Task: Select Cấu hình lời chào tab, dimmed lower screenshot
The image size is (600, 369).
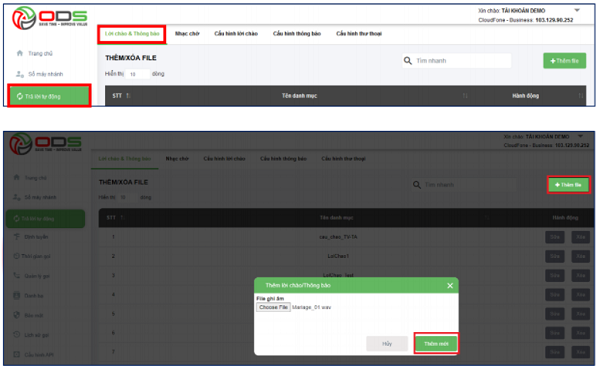Action: 224,158
